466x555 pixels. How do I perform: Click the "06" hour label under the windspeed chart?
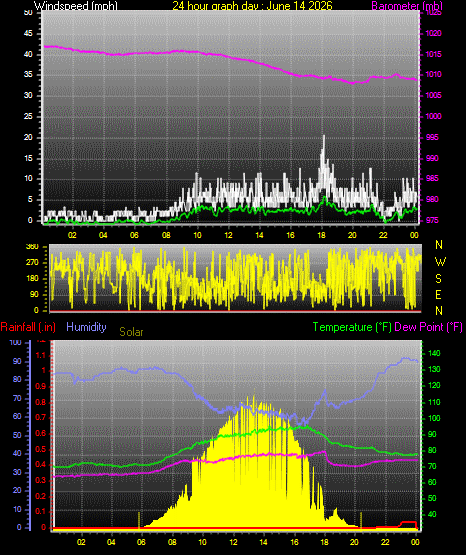point(134,235)
